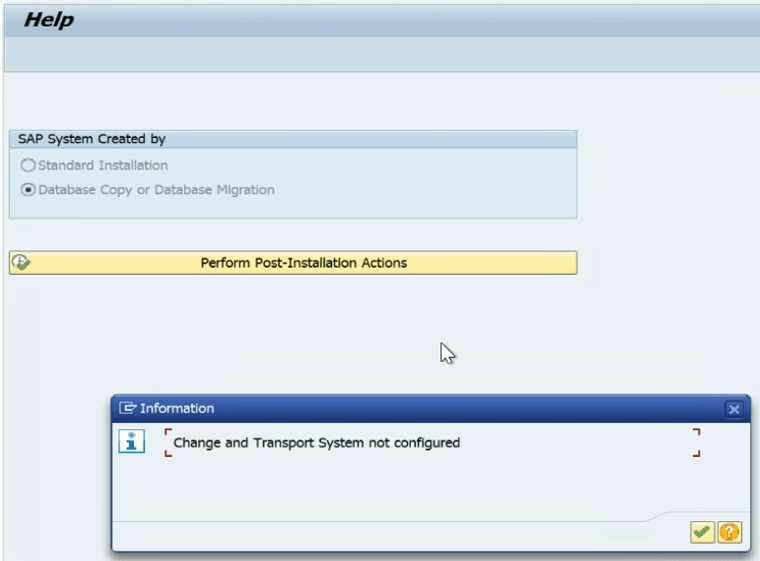Click the top-right red bracket of message field
This screenshot has width=760, height=561.
[697, 432]
